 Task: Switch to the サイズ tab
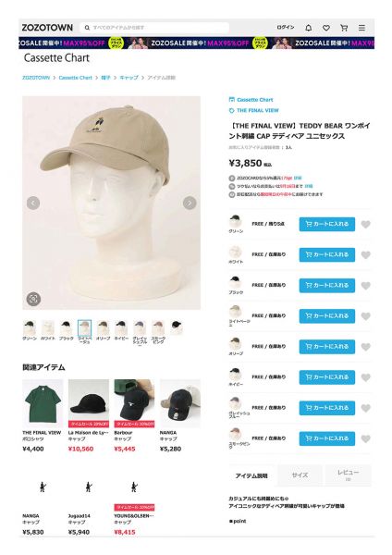pos(300,475)
